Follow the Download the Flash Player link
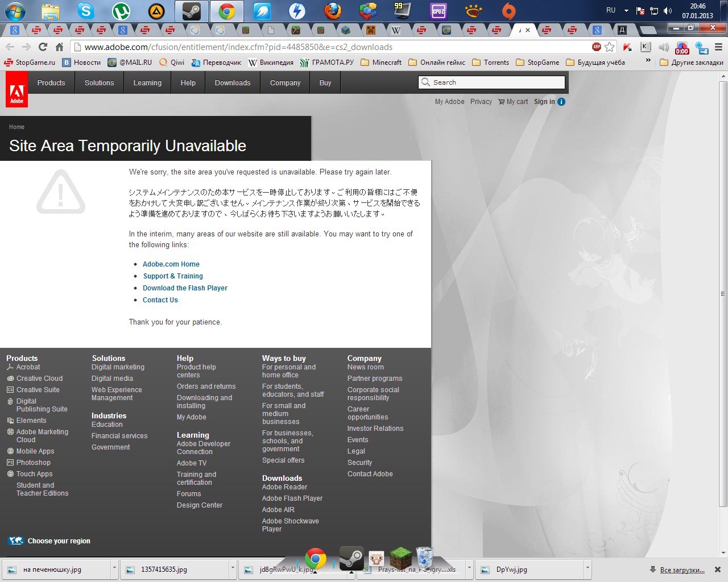The width and height of the screenshot is (728, 582). pos(185,288)
